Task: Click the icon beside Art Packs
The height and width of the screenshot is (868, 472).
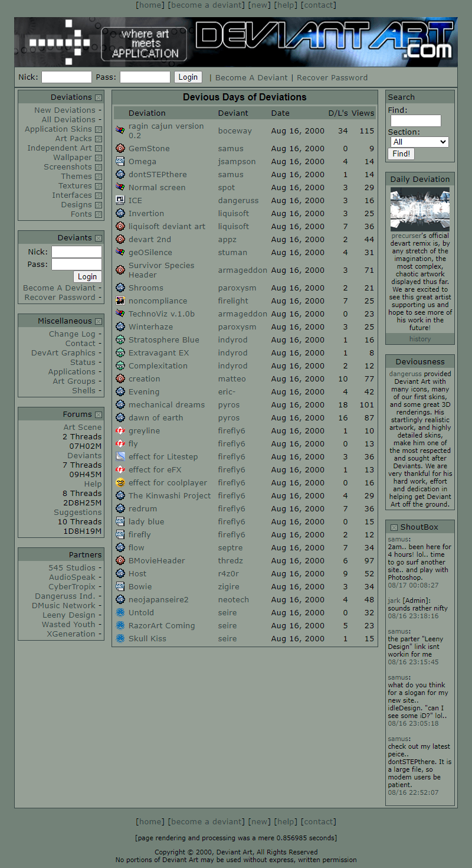Action: click(99, 139)
